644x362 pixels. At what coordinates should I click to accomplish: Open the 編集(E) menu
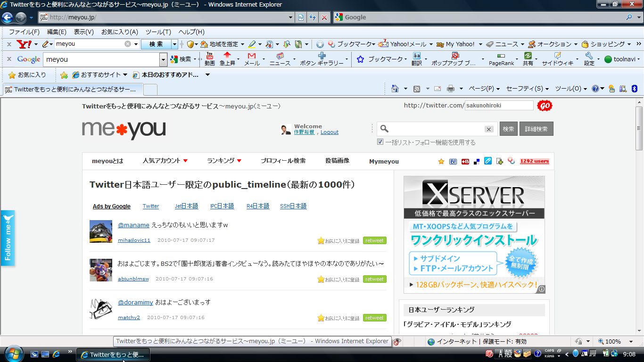tap(57, 32)
